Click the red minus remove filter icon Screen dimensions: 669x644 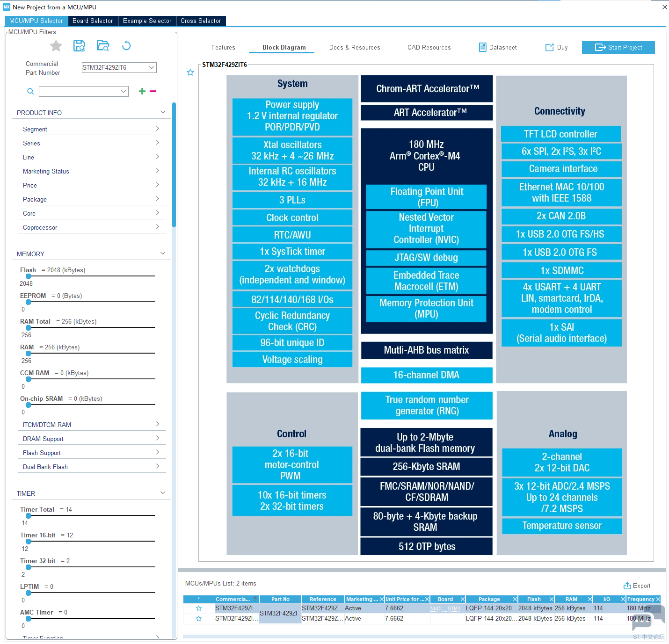[x=153, y=91]
